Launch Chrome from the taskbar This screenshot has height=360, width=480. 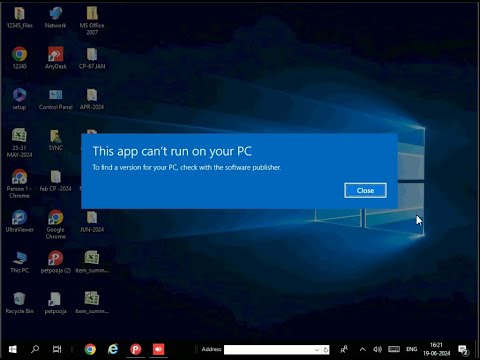pyautogui.click(x=90, y=349)
